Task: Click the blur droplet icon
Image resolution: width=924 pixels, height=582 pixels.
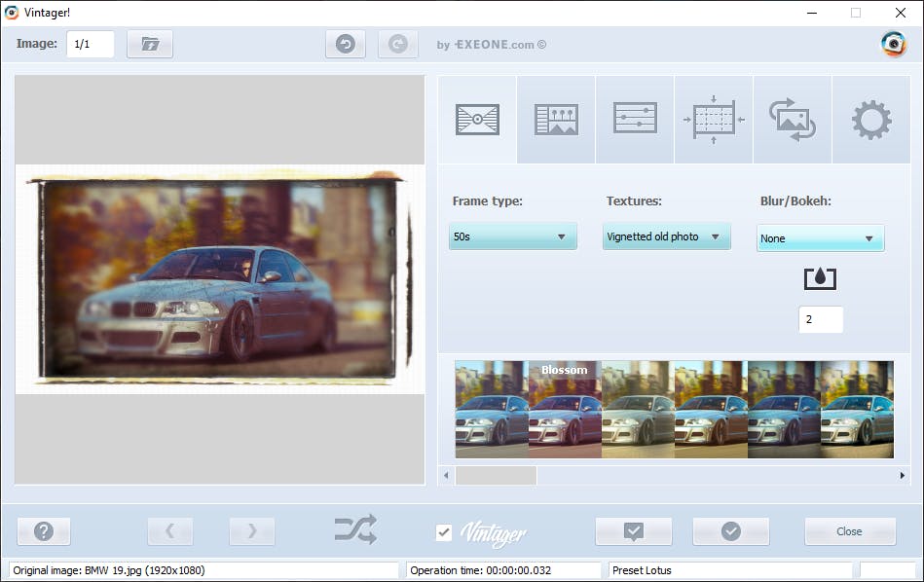Action: point(820,278)
